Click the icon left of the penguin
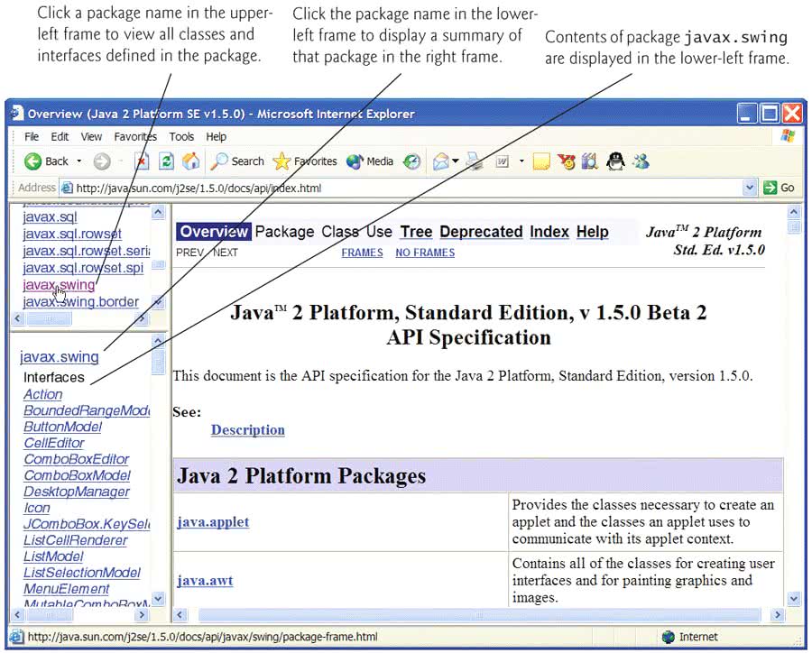Image resolution: width=812 pixels, height=653 pixels. pos(590,161)
